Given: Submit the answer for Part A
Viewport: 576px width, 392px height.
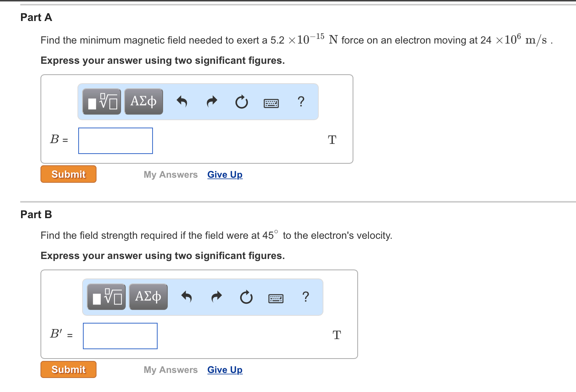Looking at the screenshot, I should [x=68, y=174].
